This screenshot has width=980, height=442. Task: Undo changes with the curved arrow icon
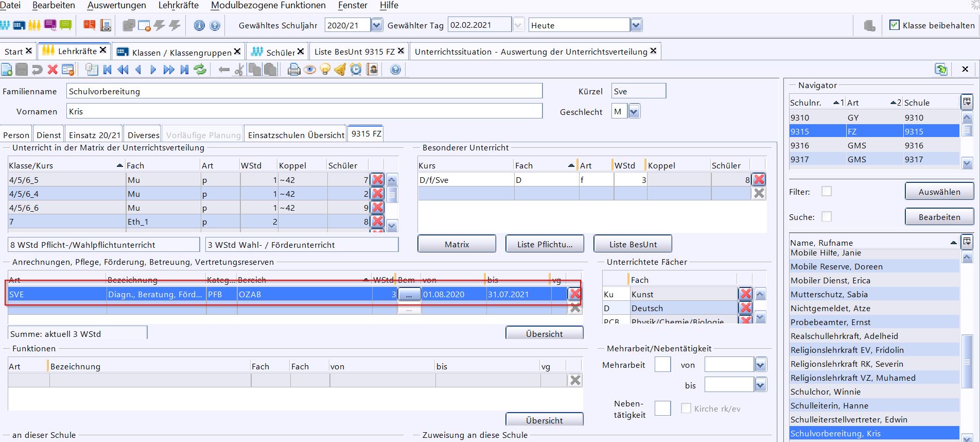pos(37,70)
